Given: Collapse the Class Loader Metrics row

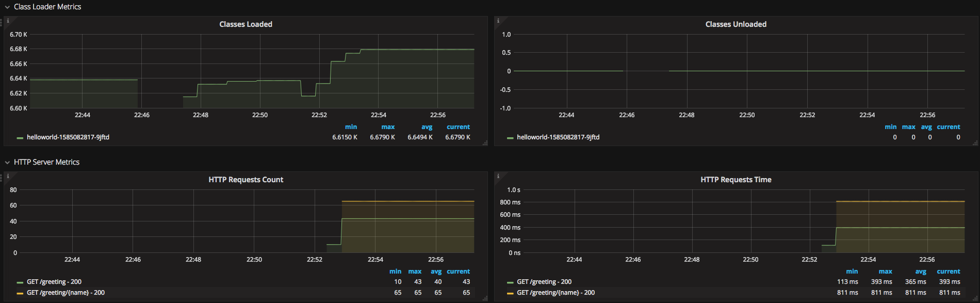Looking at the screenshot, I should coord(7,7).
